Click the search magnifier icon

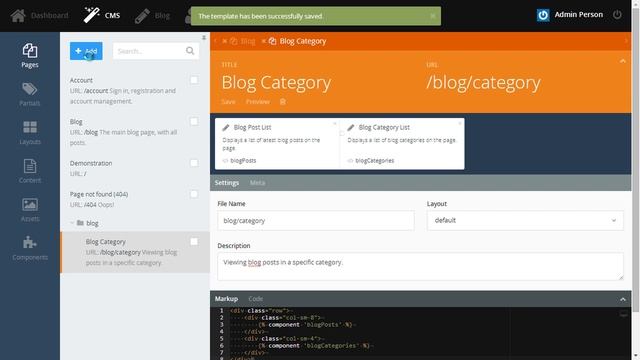point(190,51)
